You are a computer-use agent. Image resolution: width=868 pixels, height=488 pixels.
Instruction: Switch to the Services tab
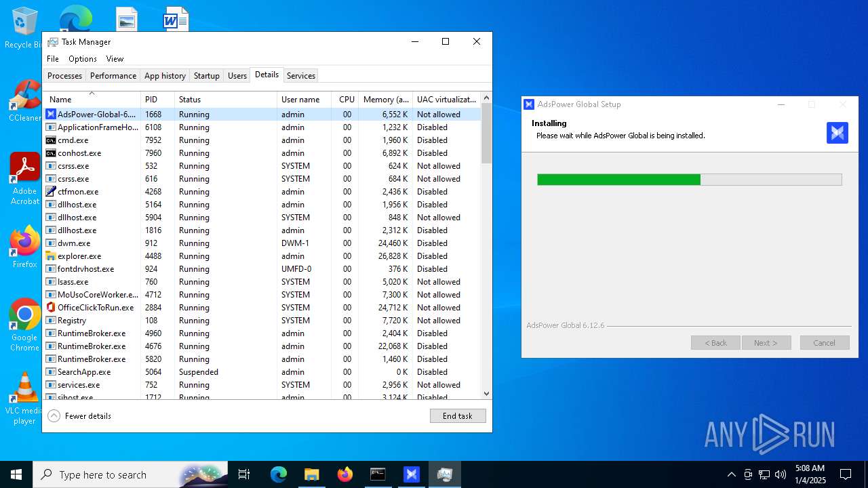coord(301,76)
